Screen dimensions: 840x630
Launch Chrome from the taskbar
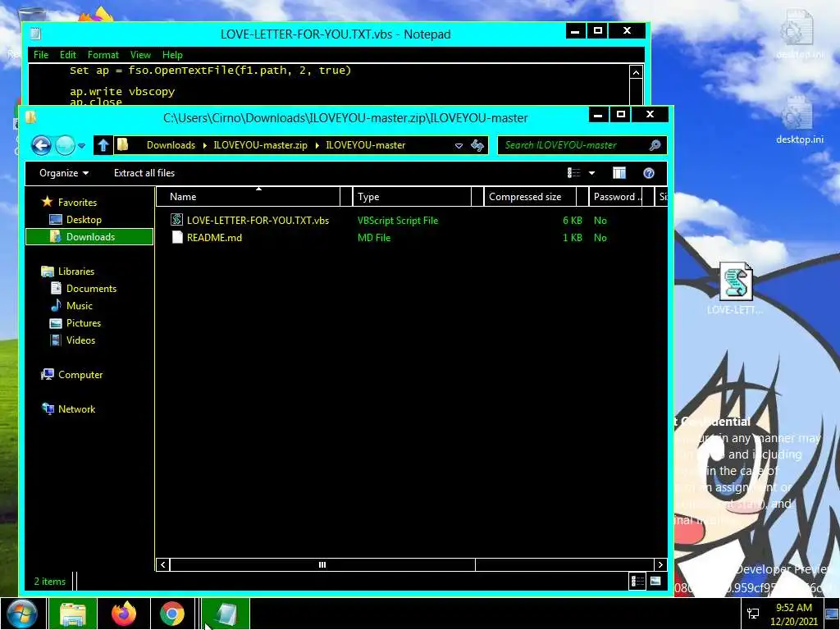click(x=172, y=614)
